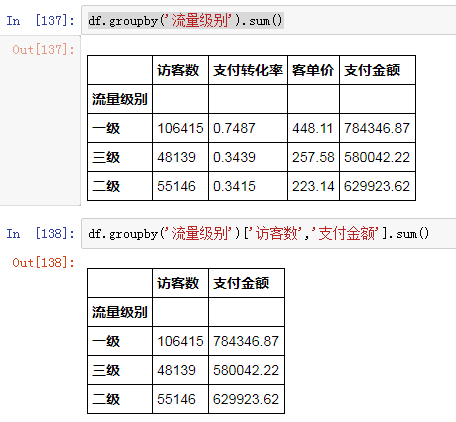456x422 pixels.
Task: Select 一级 row label in first table
Action: (106, 128)
